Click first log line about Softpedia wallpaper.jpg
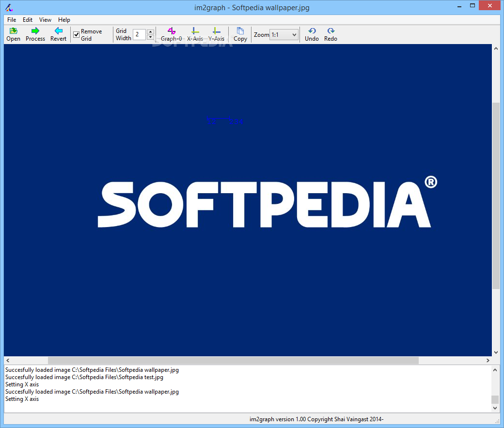The image size is (504, 428). point(92,370)
